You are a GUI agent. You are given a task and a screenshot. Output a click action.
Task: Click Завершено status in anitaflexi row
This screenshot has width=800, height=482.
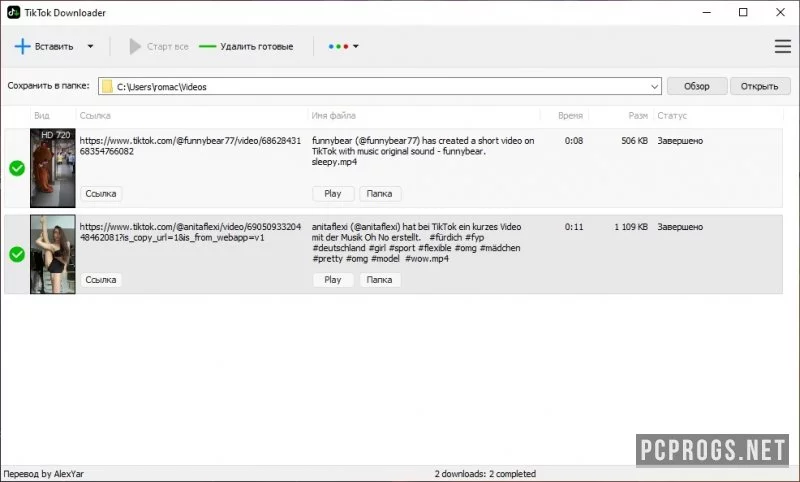680,227
